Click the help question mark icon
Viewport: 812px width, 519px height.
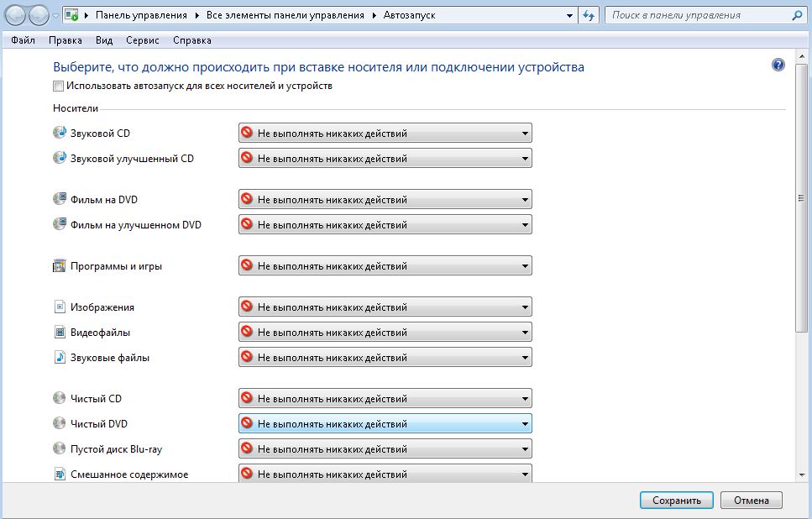(x=778, y=66)
